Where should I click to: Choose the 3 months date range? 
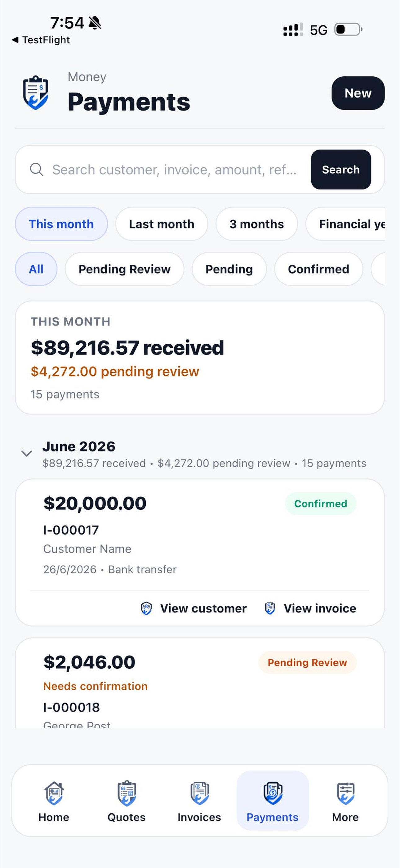256,224
